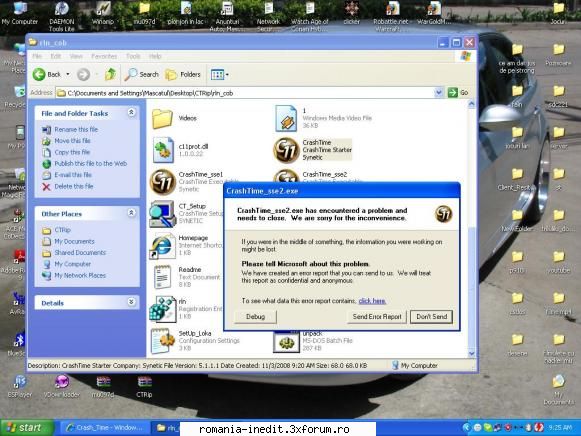
Task: Open the youtube desktop folder
Action: pos(558,262)
